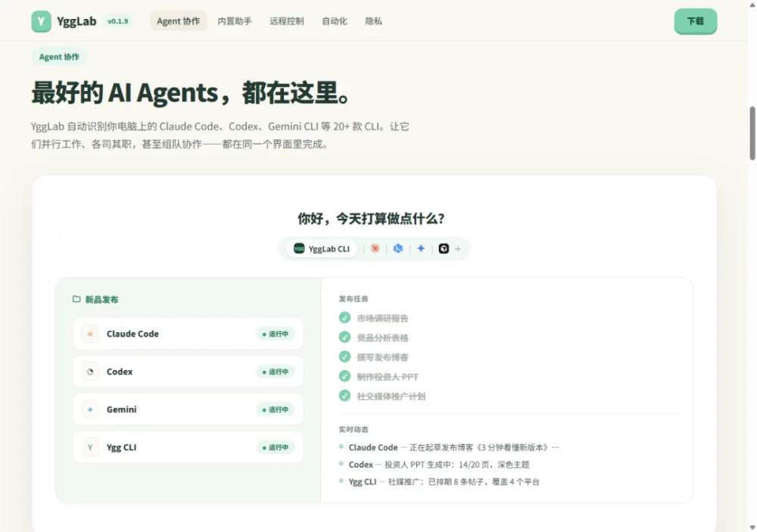Image resolution: width=757 pixels, height=532 pixels.
Task: Click the scrollbar down arrow
Action: [x=752, y=527]
